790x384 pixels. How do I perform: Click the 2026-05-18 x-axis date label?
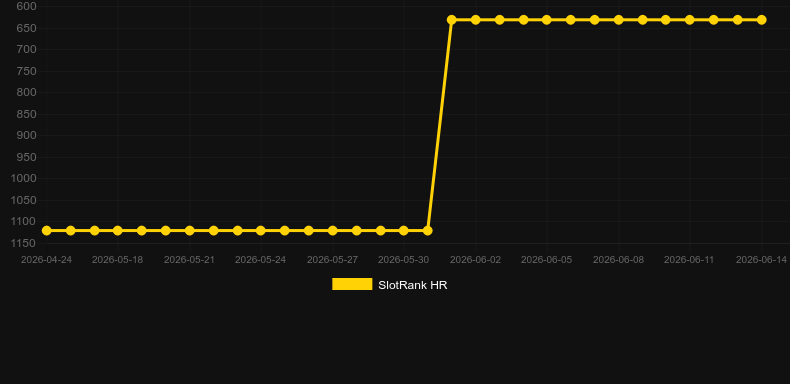click(x=117, y=260)
